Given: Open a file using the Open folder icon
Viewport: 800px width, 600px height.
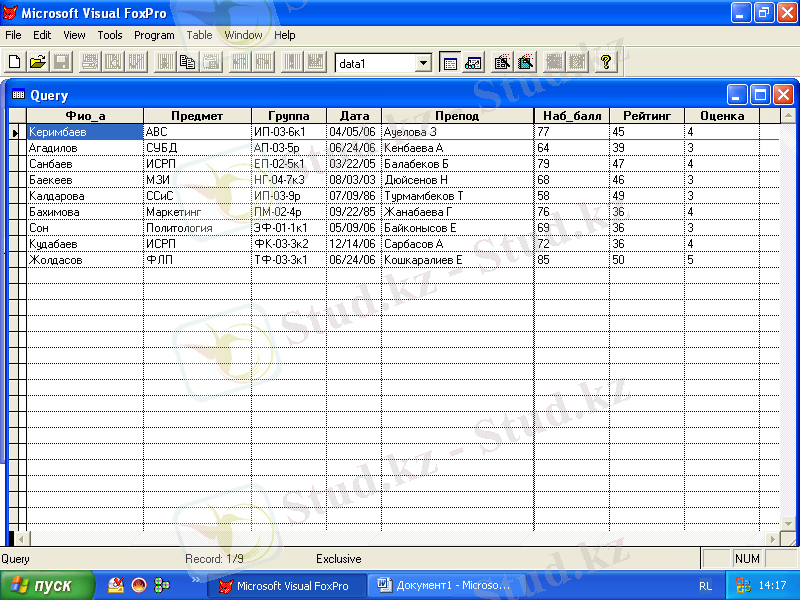Looking at the screenshot, I should pyautogui.click(x=37, y=62).
